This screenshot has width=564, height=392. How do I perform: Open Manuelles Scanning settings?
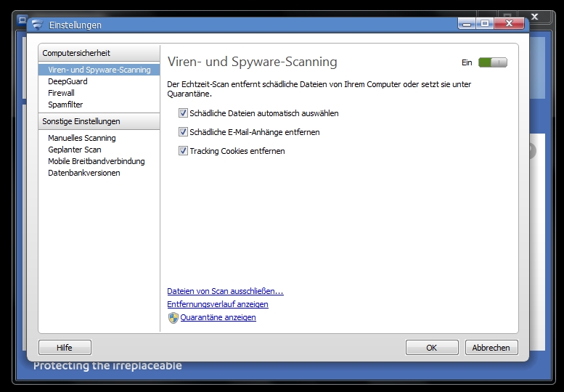[x=82, y=138]
